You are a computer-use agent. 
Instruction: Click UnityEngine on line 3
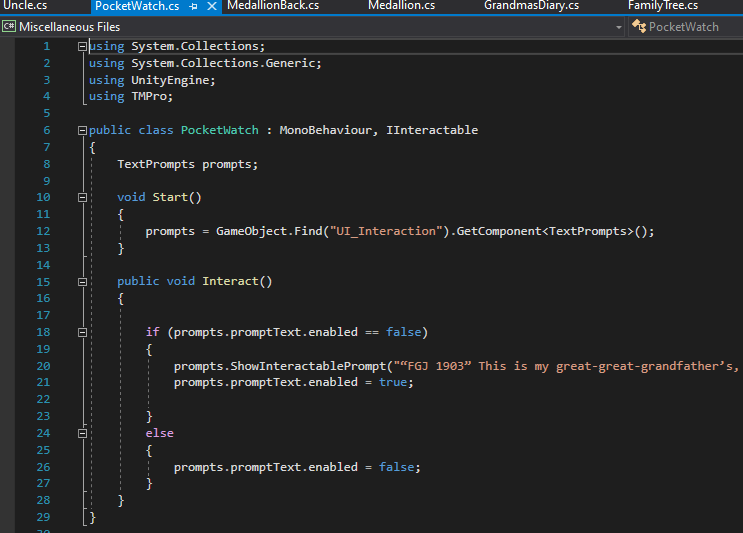pyautogui.click(x=170, y=80)
